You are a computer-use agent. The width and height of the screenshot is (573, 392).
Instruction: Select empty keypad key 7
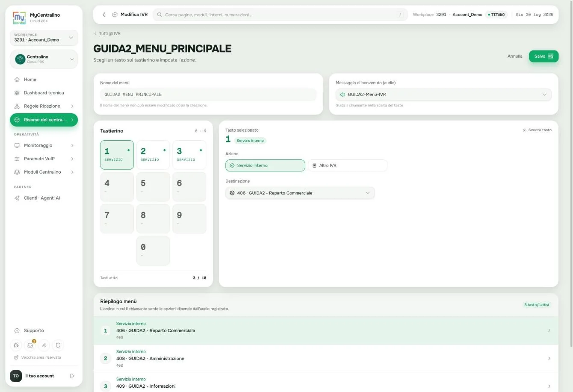(117, 218)
